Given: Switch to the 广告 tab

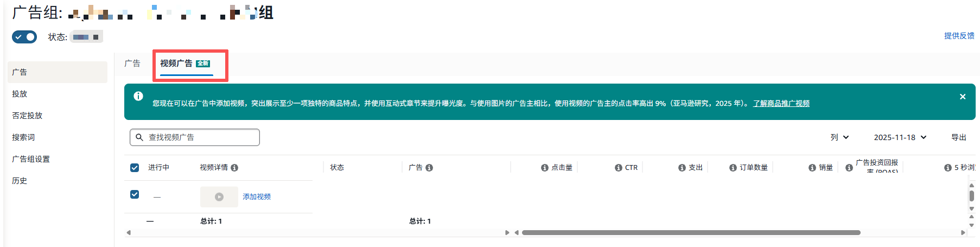Looking at the screenshot, I should [x=132, y=64].
